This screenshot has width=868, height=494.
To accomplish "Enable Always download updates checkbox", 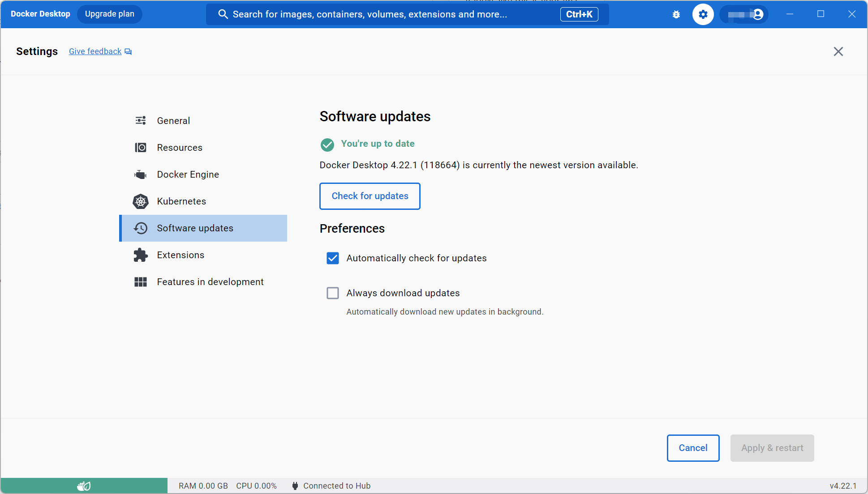I will point(333,293).
